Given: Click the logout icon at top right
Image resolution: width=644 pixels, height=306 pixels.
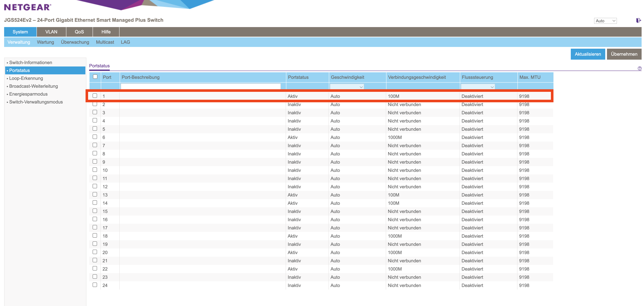Looking at the screenshot, I should (638, 21).
